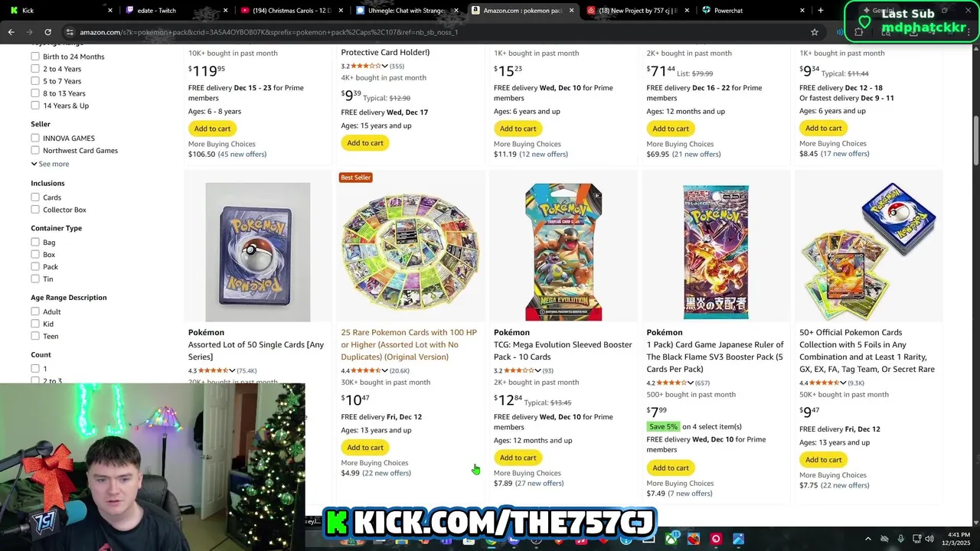Open rating dropdown for 25 Rare Pokemon Cards
The width and height of the screenshot is (980, 551).
pos(385,371)
